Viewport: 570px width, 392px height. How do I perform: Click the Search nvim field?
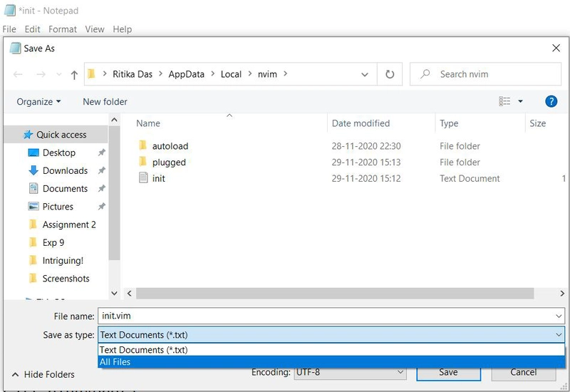pyautogui.click(x=486, y=74)
